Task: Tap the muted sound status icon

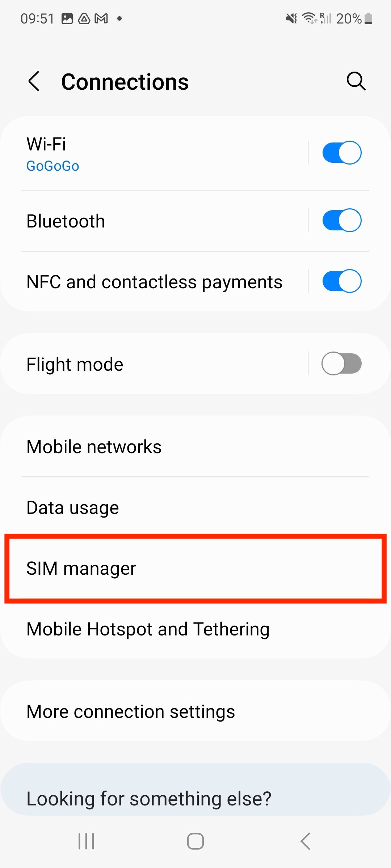Action: (291, 18)
